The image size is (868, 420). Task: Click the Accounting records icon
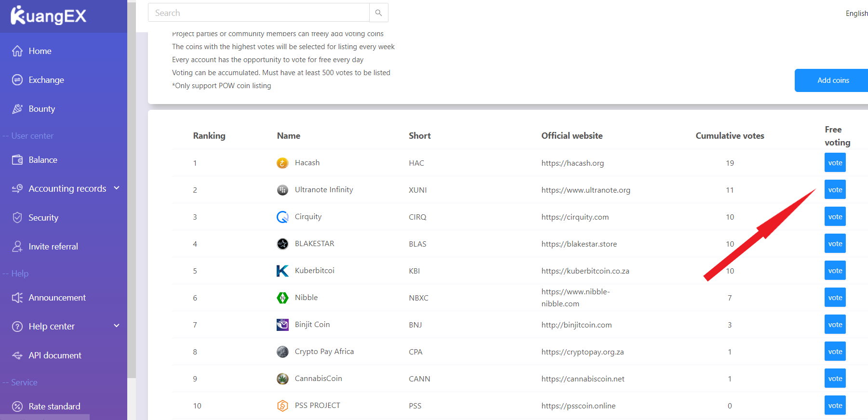click(x=17, y=189)
